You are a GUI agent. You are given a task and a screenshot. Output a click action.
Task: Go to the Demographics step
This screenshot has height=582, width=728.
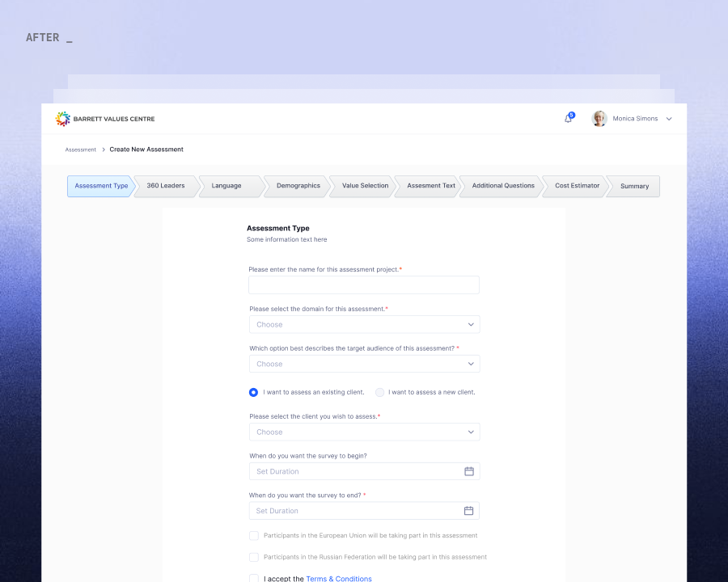[x=298, y=186]
